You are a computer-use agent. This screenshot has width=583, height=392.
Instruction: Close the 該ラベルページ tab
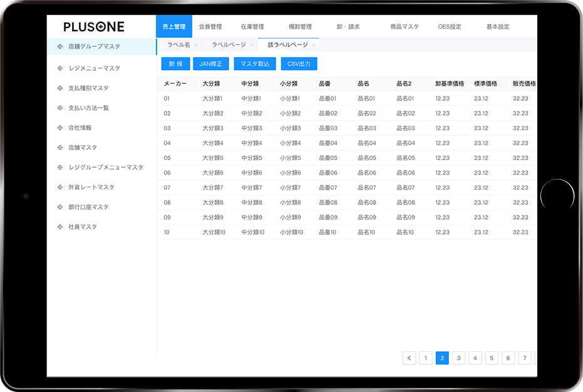pos(314,45)
